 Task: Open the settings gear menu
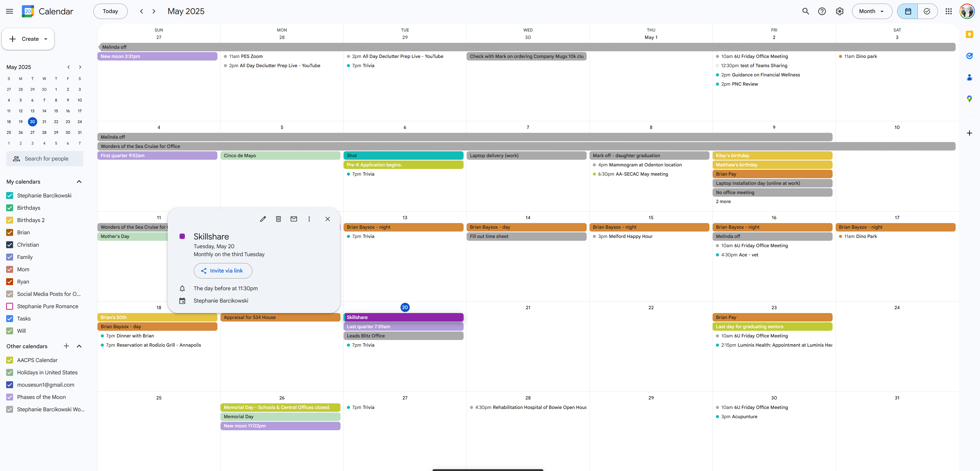pos(839,12)
